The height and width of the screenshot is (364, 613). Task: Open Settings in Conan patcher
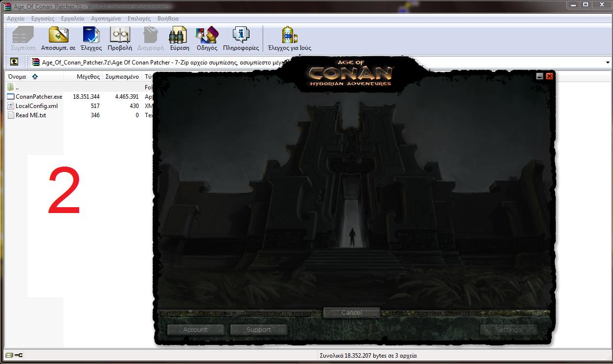pos(508,329)
